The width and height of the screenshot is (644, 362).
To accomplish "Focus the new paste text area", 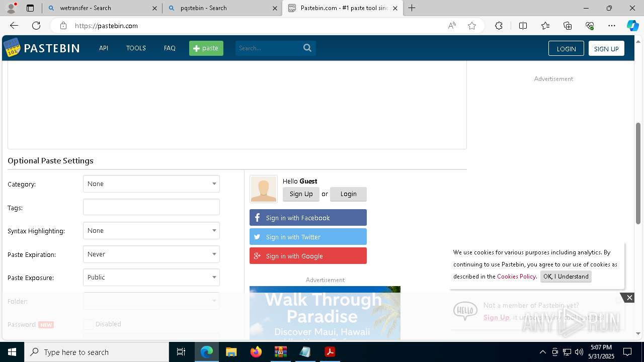I will pos(237,105).
